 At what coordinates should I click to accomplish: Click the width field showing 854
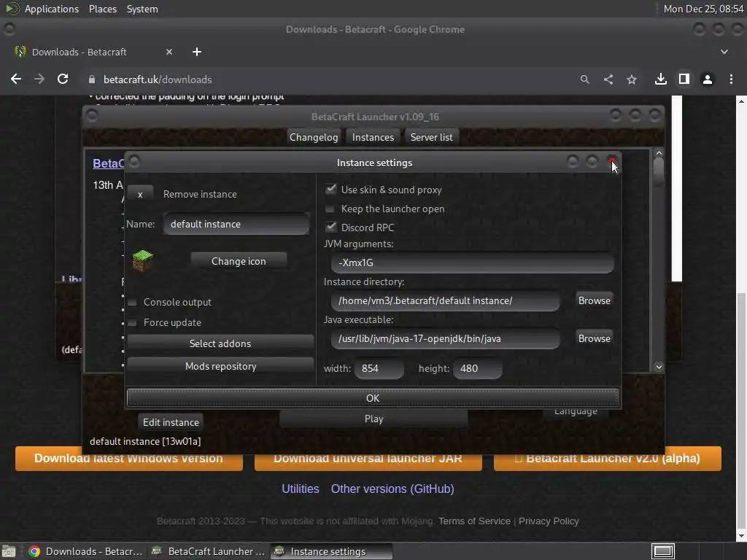click(379, 368)
